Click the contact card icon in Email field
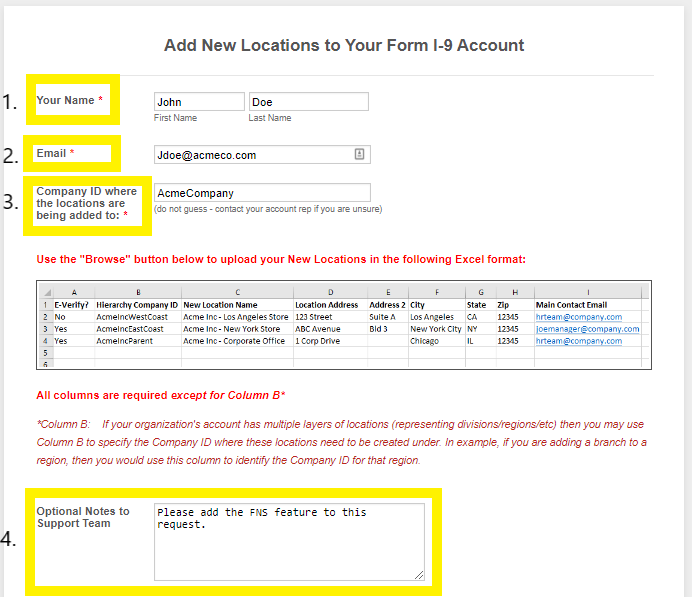Image resolution: width=692 pixels, height=597 pixels. 359,154
